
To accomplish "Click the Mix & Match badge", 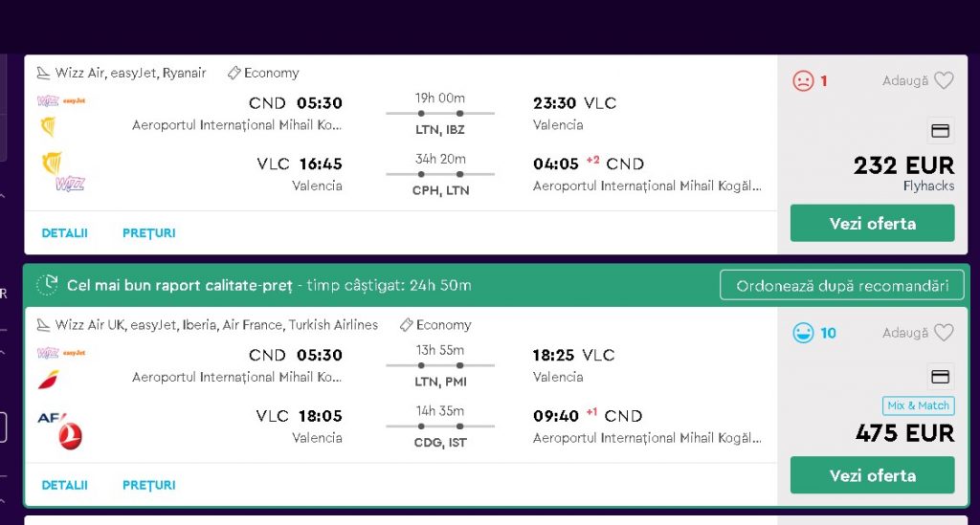I will coord(918,405).
